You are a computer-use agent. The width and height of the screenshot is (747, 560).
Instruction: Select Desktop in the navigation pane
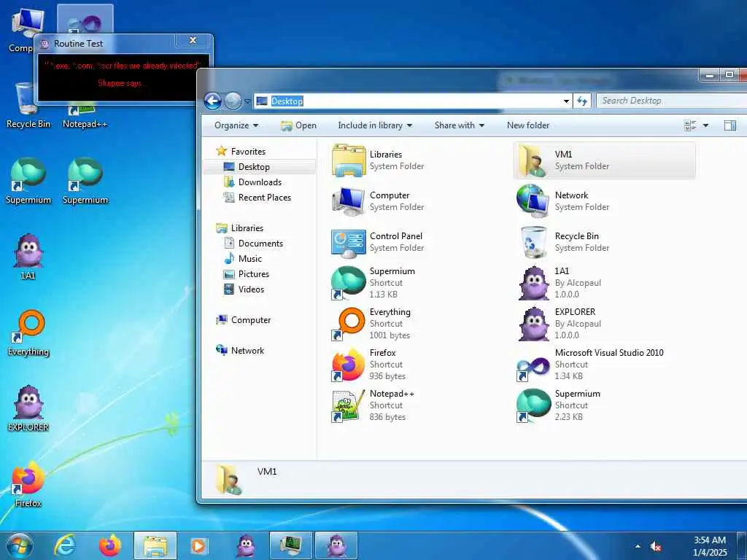260,167
